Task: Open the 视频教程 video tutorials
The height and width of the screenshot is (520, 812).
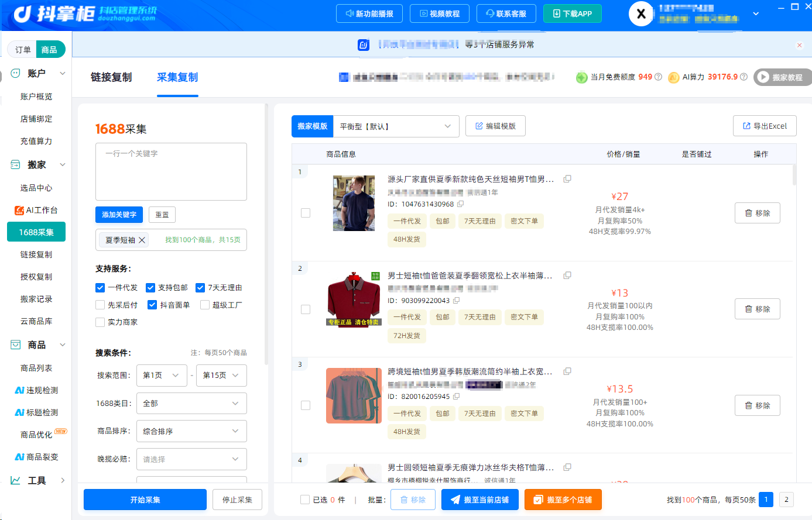Action: click(440, 13)
